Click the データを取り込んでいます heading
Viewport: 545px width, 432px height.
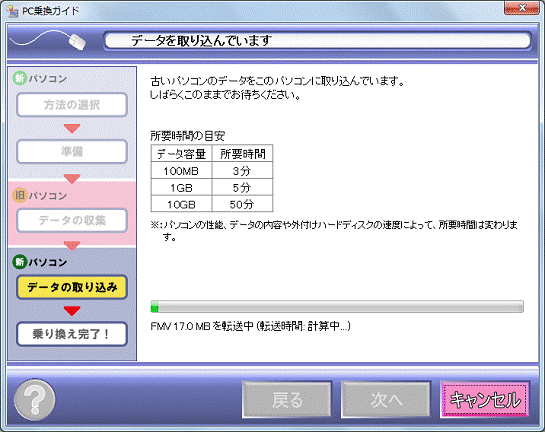[x=202, y=41]
